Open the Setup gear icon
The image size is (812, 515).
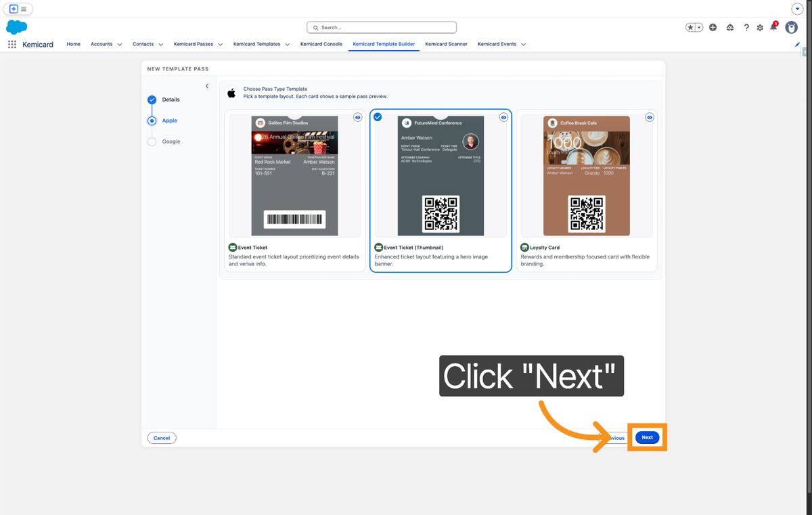point(760,27)
